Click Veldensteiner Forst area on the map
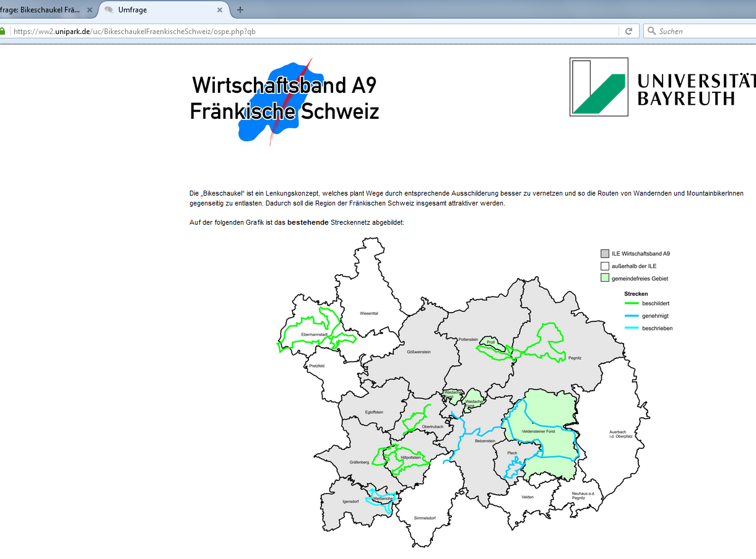Viewport: 756px width, 559px height. [x=538, y=431]
